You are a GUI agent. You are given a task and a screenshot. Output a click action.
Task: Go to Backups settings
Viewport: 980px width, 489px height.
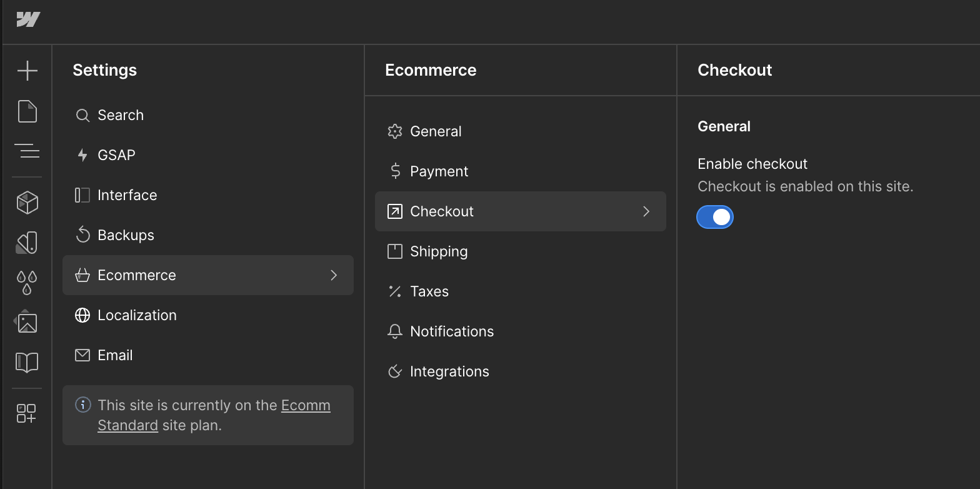pyautogui.click(x=126, y=235)
